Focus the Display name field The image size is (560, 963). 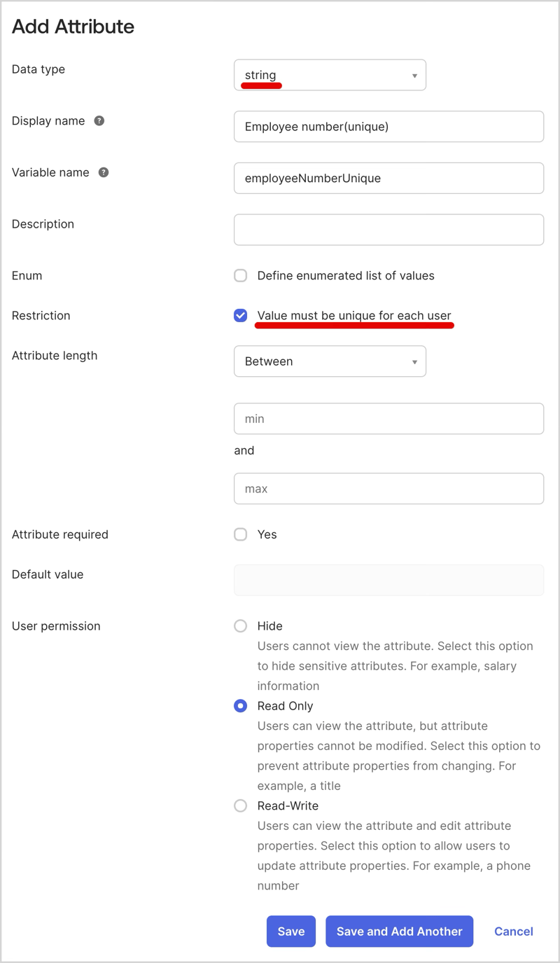388,127
